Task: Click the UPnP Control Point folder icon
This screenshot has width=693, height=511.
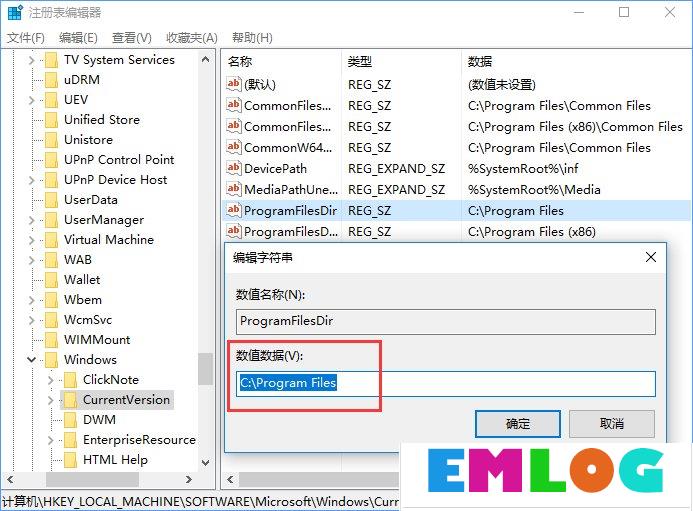Action: 52,160
